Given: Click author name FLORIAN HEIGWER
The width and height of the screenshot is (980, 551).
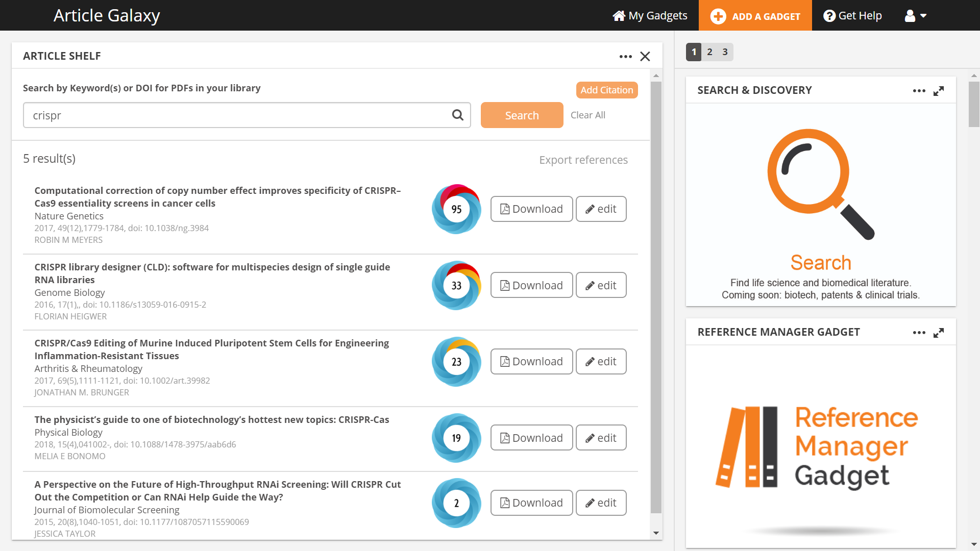Looking at the screenshot, I should (x=70, y=317).
